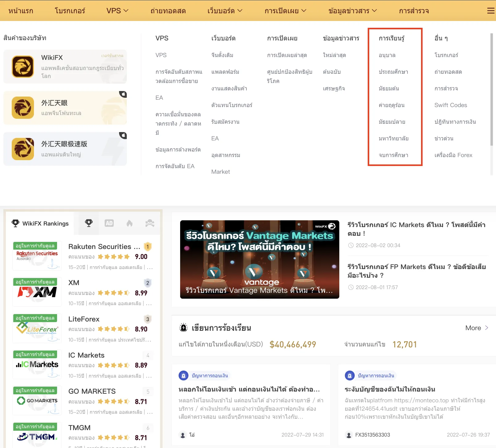This screenshot has width=496, height=448.
Task: Open การสำรวจ in the top navigation
Action: point(414,11)
